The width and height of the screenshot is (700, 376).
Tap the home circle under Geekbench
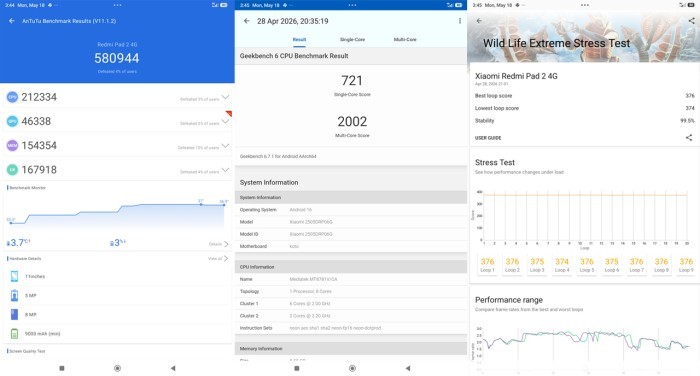tap(352, 368)
